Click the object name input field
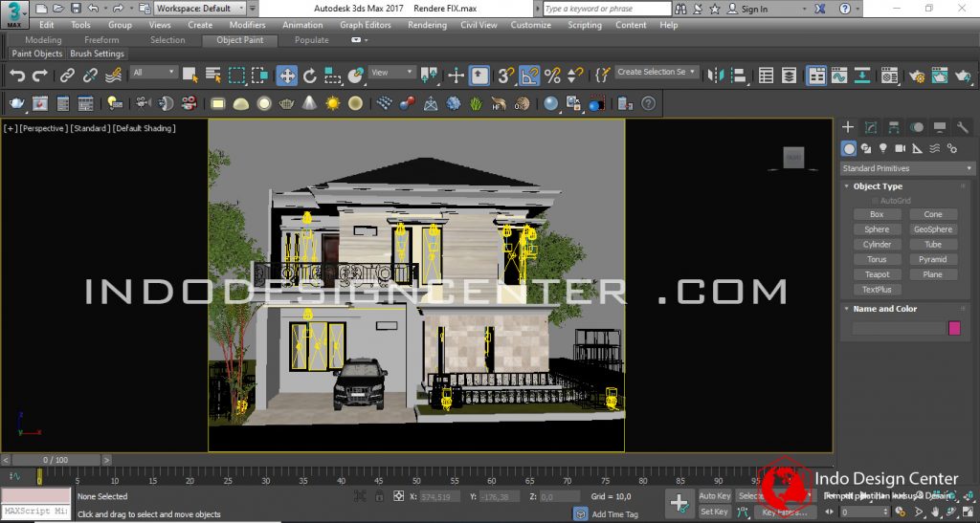The height and width of the screenshot is (523, 980). [899, 328]
